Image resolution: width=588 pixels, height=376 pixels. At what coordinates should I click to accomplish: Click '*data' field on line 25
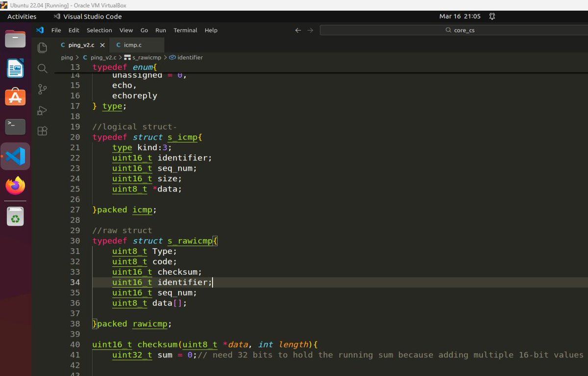pos(165,189)
